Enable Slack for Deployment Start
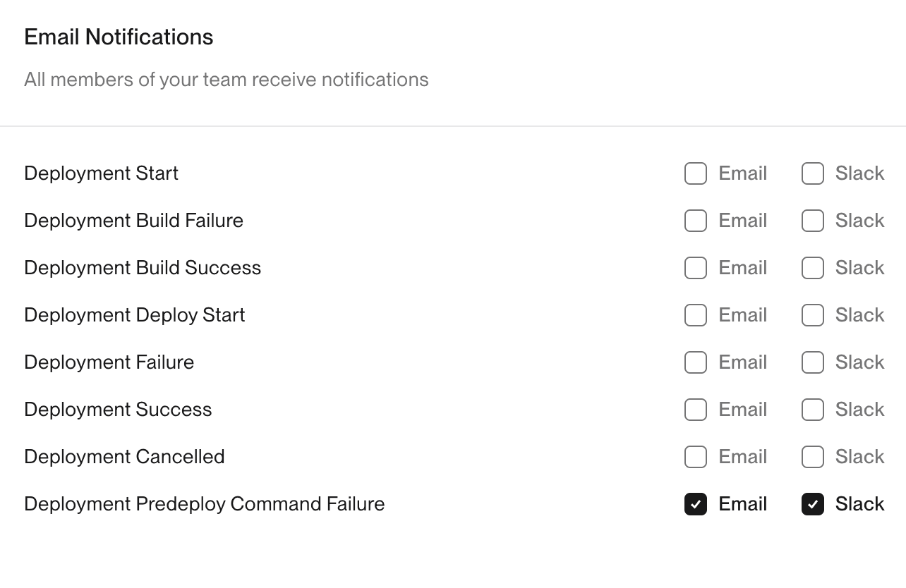The height and width of the screenshot is (588, 906). [x=813, y=173]
